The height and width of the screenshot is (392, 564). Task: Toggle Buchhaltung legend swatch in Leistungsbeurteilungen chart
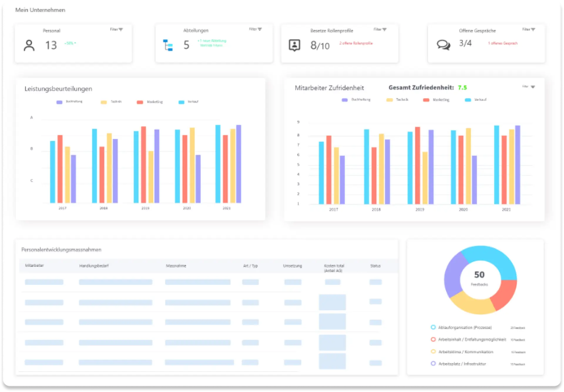pyautogui.click(x=59, y=102)
